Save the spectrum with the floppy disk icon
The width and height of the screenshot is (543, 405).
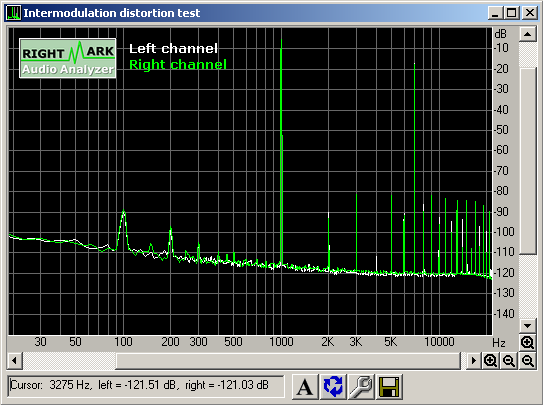pos(389,386)
